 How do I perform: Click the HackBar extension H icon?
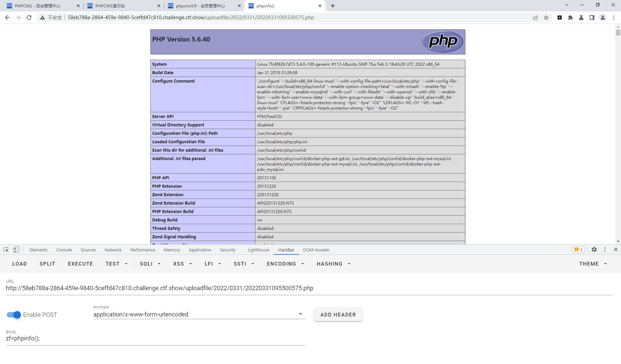click(560, 18)
